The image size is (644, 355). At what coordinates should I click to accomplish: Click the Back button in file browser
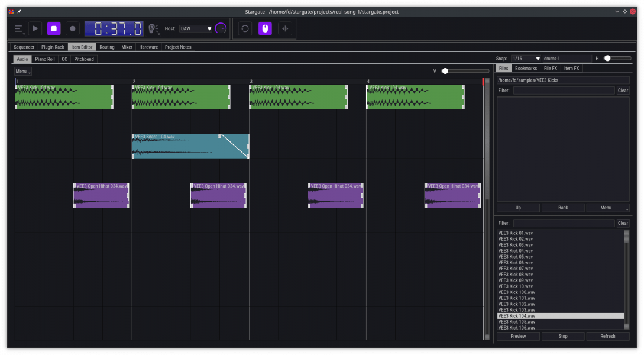[562, 208]
